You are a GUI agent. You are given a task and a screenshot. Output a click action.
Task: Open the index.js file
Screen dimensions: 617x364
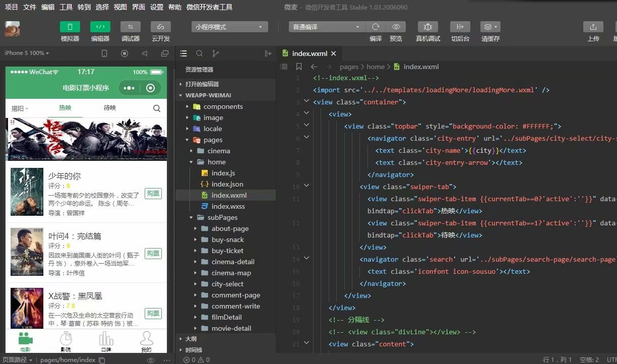pyautogui.click(x=225, y=173)
